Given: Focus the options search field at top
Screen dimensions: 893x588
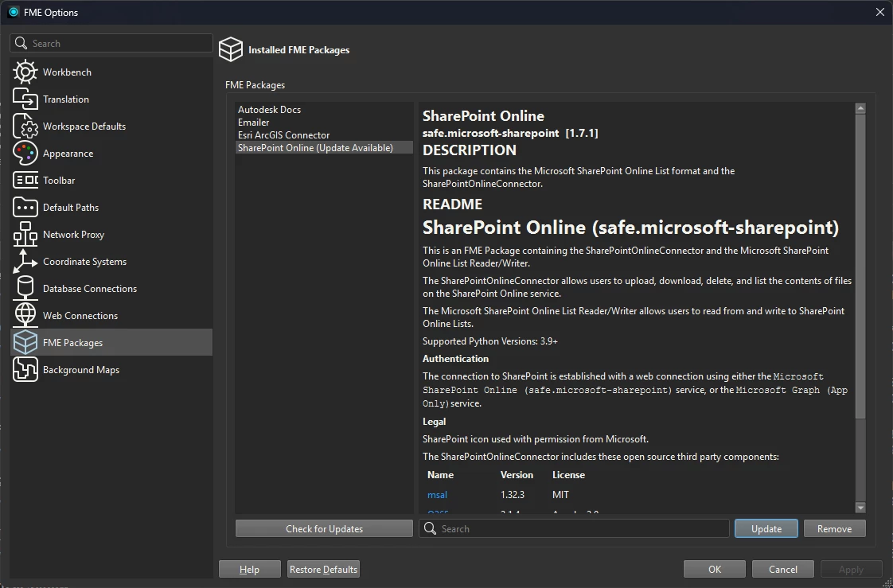Looking at the screenshot, I should 111,43.
